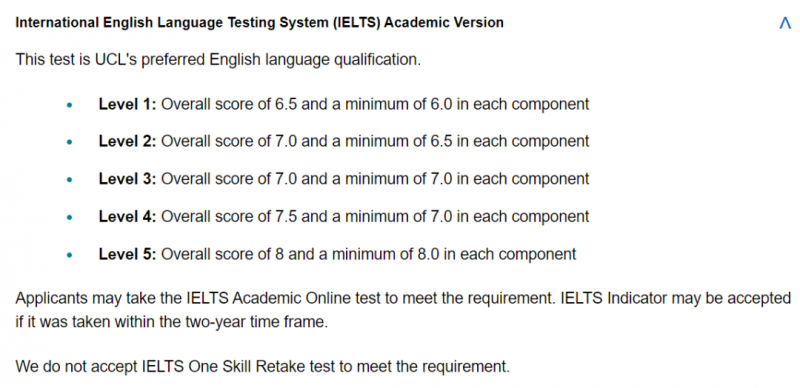Click 'Overall score of 6.5' requirement text
Image resolution: width=800 pixels, height=388 pixels.
[x=229, y=104]
